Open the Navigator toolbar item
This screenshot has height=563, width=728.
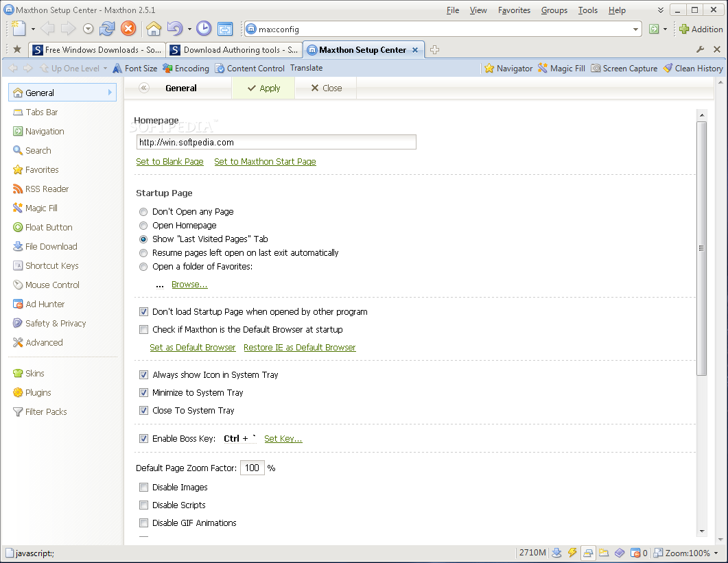click(508, 68)
